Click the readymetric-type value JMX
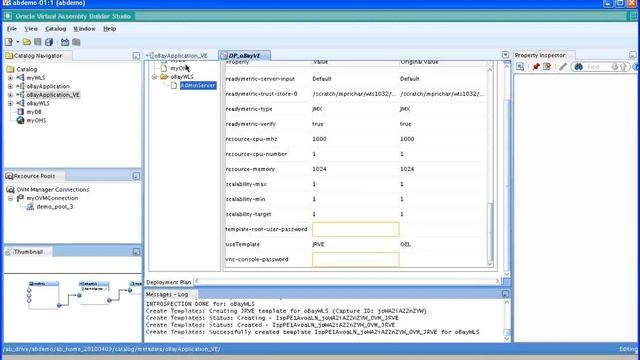Screen dimensions: 640x360 [x=317, y=109]
